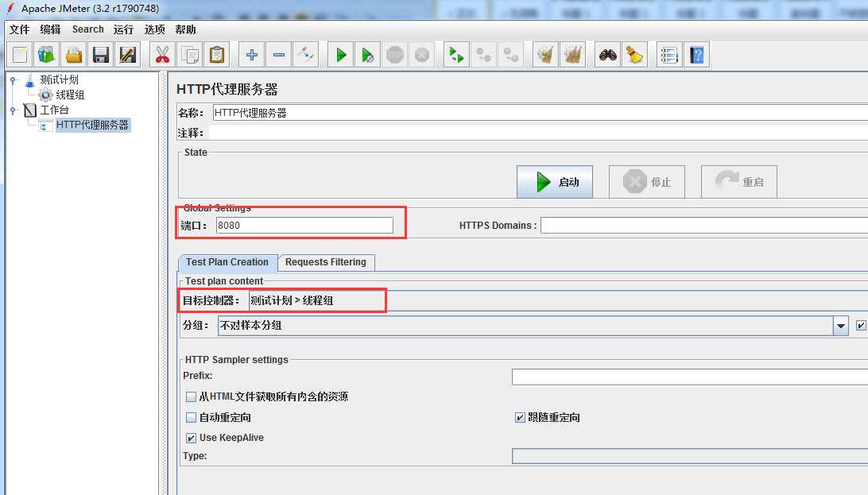Select 线程组 in the tree
This screenshot has width=868, height=495.
tap(70, 95)
